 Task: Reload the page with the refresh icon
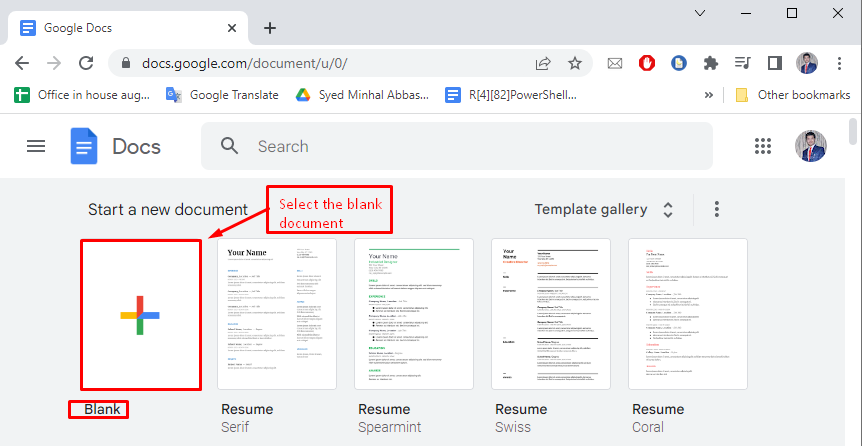[86, 63]
